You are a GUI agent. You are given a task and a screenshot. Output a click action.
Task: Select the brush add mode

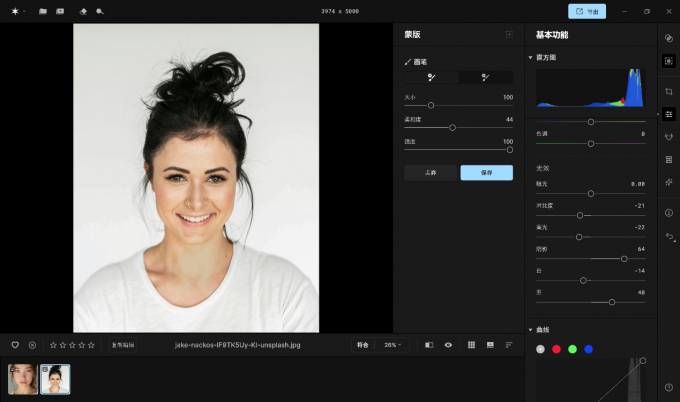coord(431,77)
